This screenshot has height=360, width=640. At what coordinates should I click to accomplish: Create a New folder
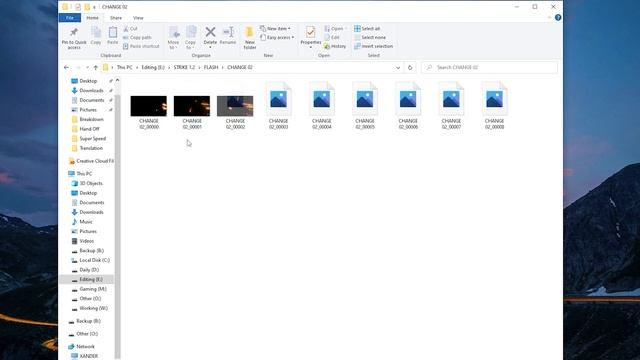click(x=249, y=38)
